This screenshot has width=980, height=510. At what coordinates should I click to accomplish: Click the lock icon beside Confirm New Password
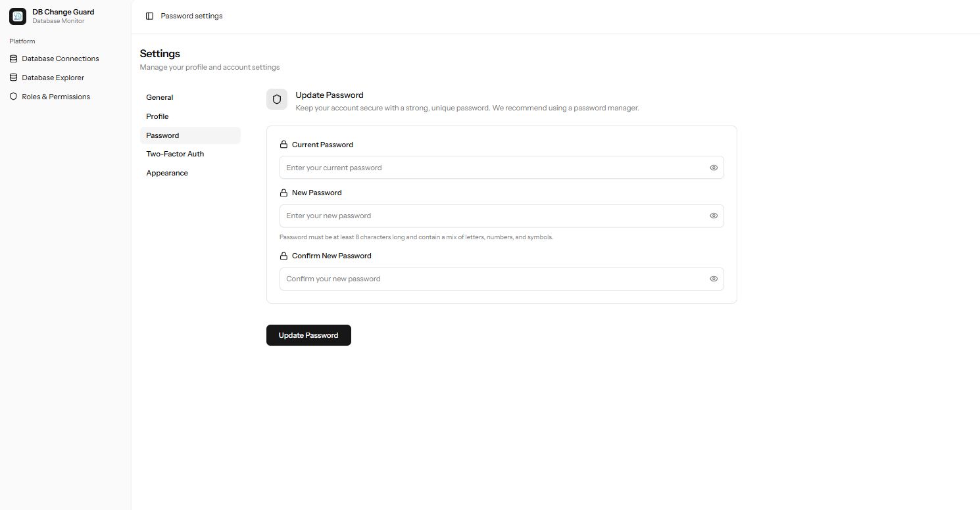[x=284, y=256]
